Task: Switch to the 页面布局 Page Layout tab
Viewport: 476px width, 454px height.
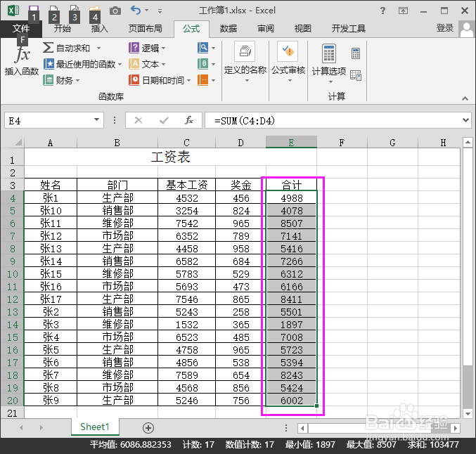Action: tap(146, 29)
